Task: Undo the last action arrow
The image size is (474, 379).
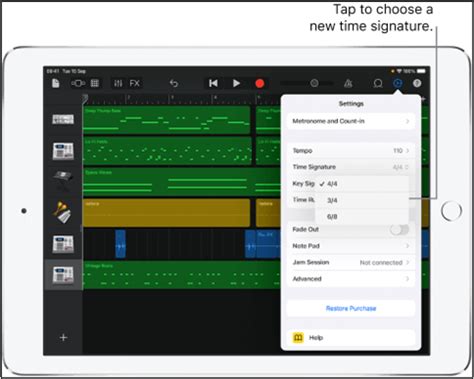Action: coord(174,83)
